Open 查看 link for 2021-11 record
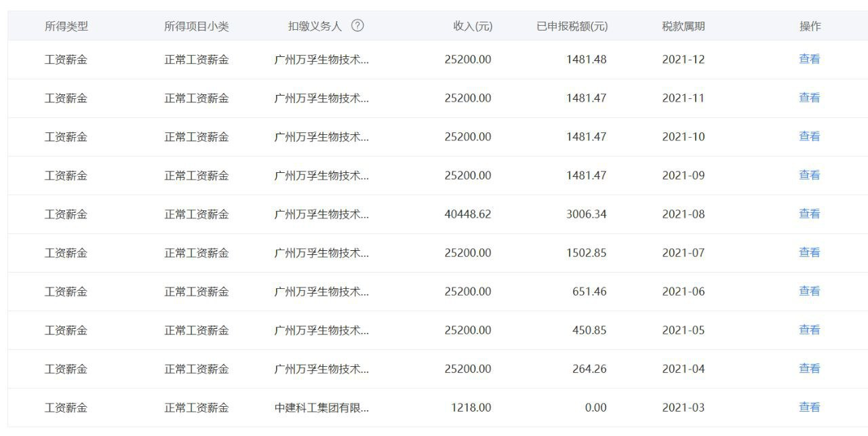This screenshot has width=868, height=436. coord(810,98)
